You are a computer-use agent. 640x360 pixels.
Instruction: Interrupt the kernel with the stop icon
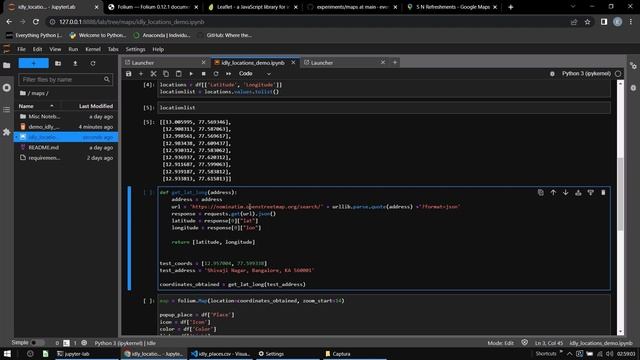point(203,74)
